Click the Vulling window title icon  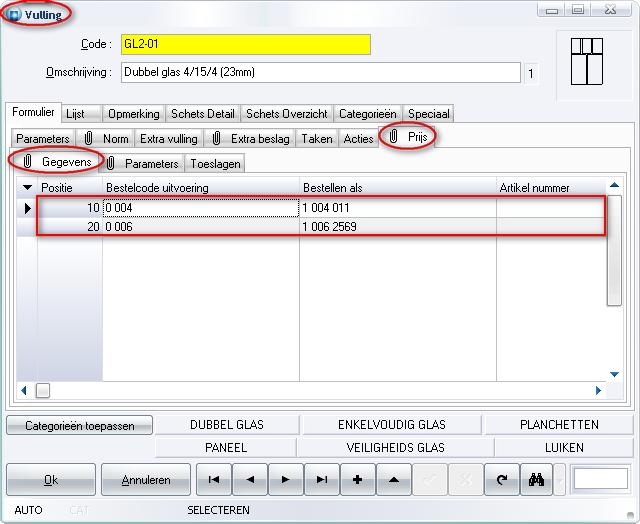pos(14,15)
